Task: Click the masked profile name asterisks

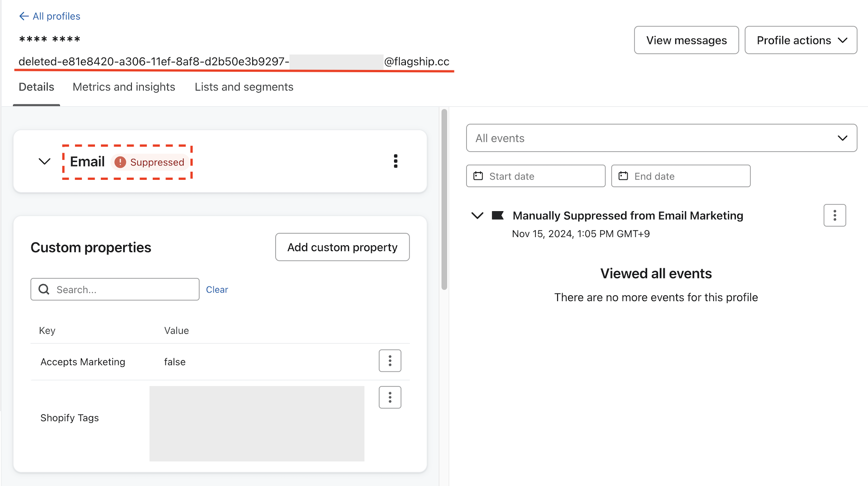Action: 50,39
